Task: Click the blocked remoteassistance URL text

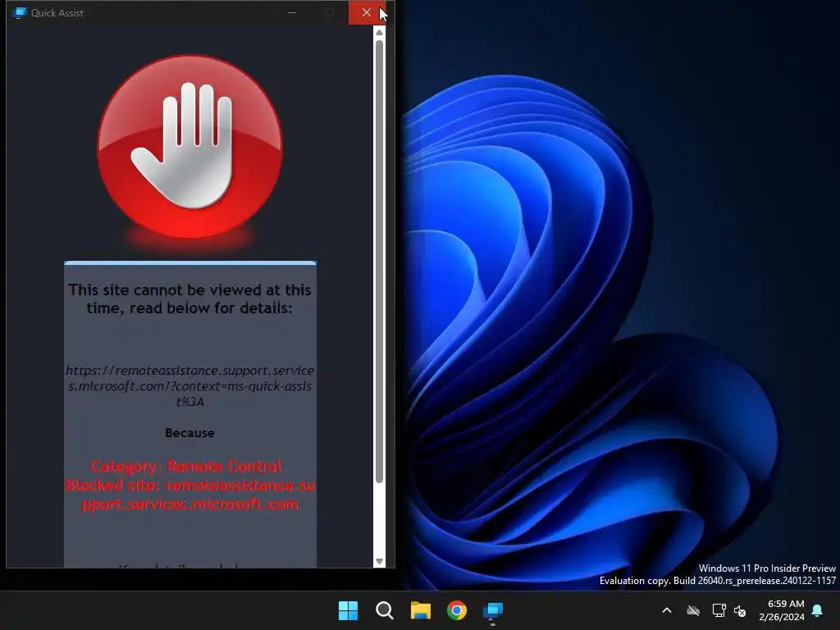Action: point(190,386)
